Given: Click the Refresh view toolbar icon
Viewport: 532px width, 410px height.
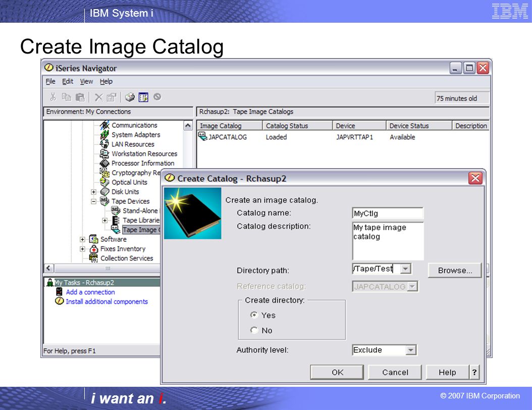Looking at the screenshot, I should pyautogui.click(x=143, y=97).
